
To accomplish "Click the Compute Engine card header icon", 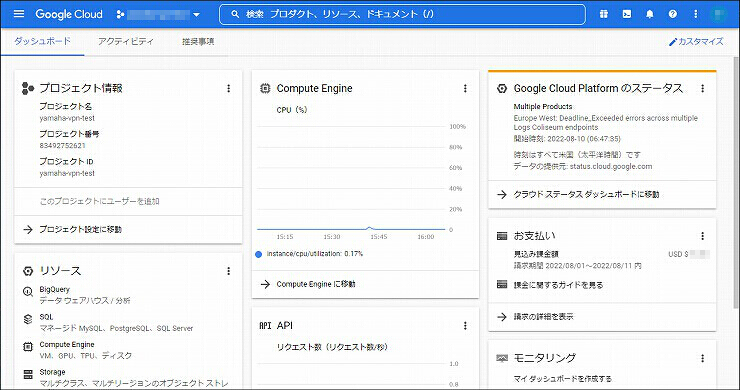I will click(265, 88).
